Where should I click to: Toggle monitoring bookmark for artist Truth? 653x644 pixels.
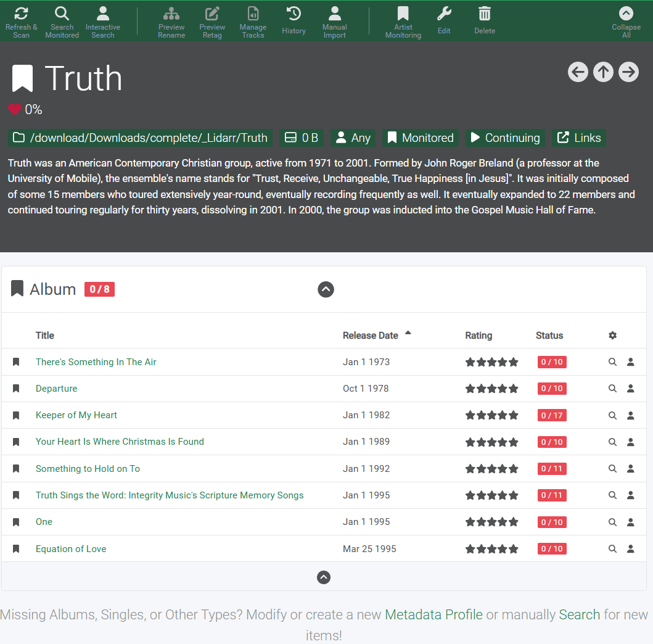pos(22,79)
